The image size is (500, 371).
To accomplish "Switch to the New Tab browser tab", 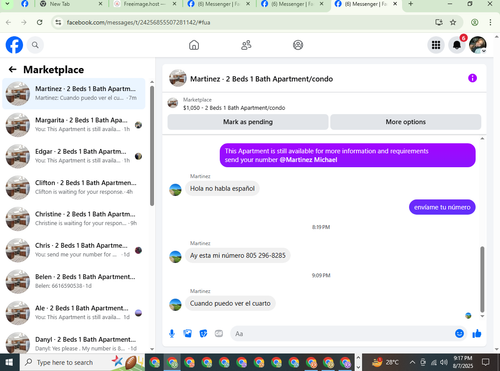I will 70,4.
